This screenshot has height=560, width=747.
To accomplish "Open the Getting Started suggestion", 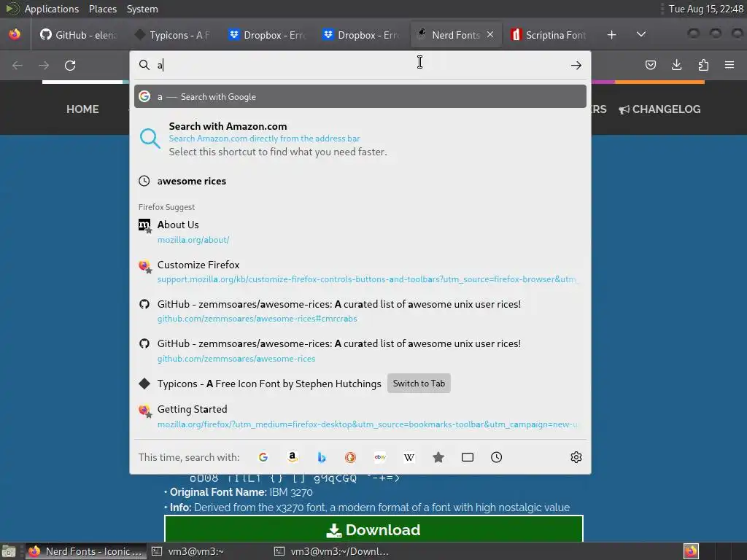I will [x=360, y=416].
